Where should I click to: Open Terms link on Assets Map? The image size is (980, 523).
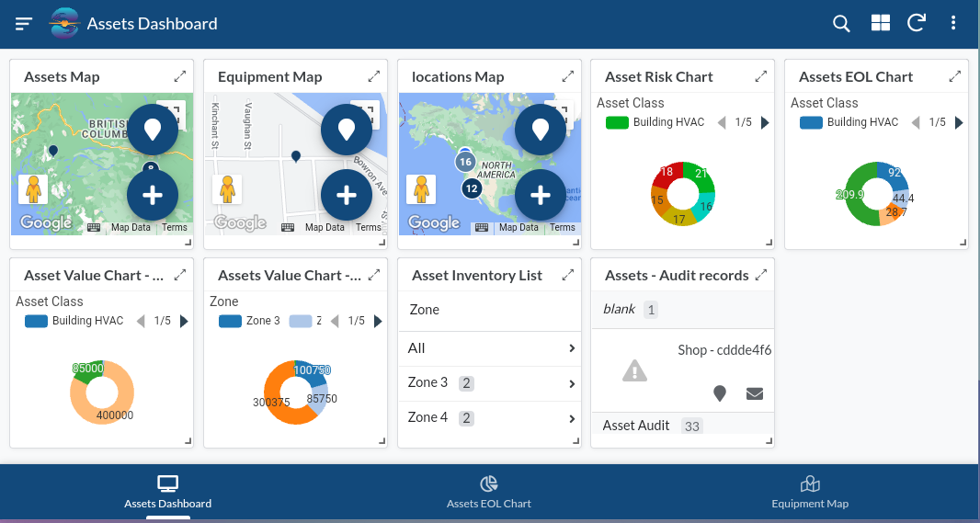coord(175,227)
